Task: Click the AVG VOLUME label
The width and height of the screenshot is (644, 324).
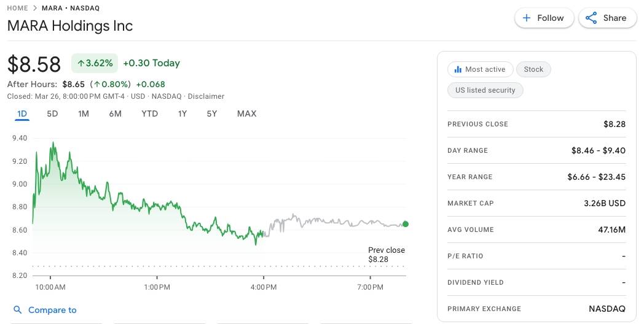Action: pyautogui.click(x=471, y=229)
